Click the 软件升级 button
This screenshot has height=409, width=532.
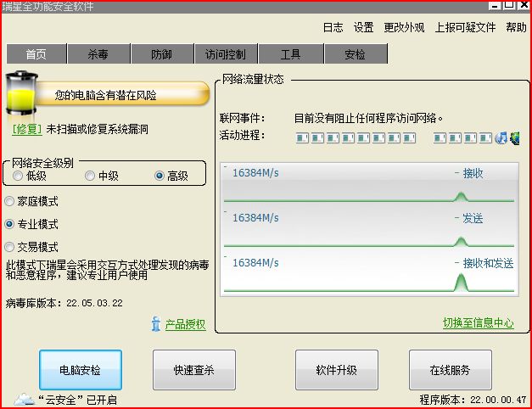pyautogui.click(x=337, y=370)
